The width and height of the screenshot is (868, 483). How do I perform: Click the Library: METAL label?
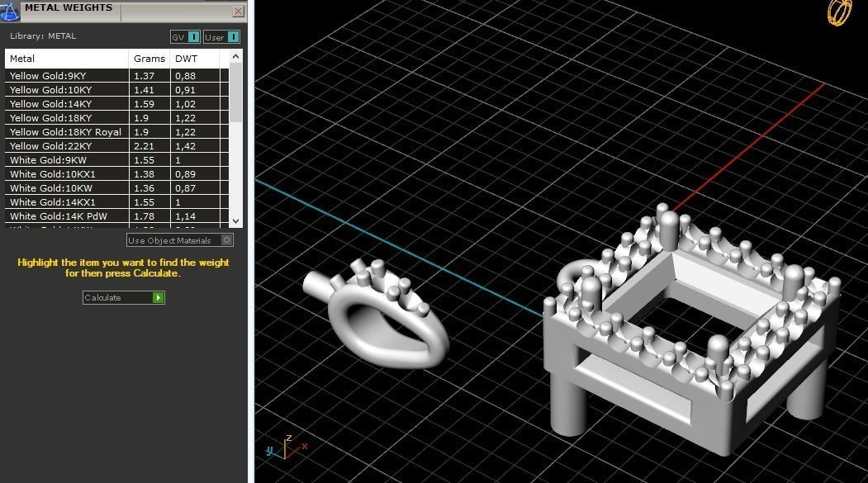coord(43,36)
